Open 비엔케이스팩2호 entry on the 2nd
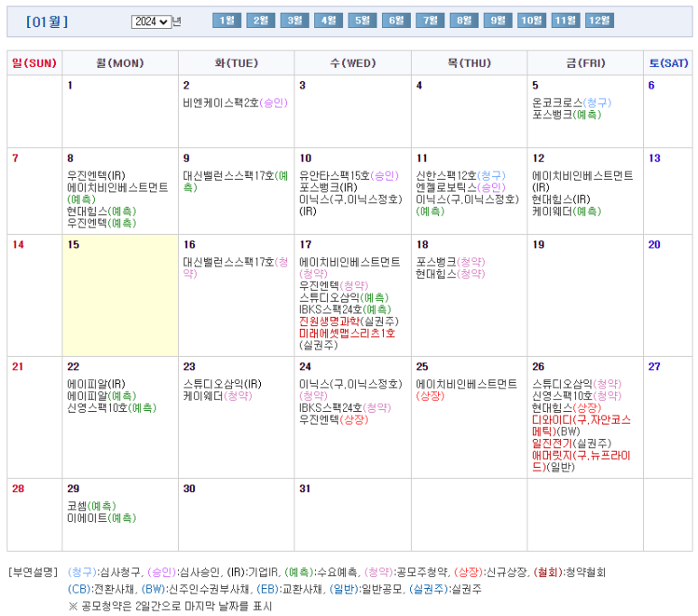This screenshot has width=698, height=616. pyautogui.click(x=235, y=103)
